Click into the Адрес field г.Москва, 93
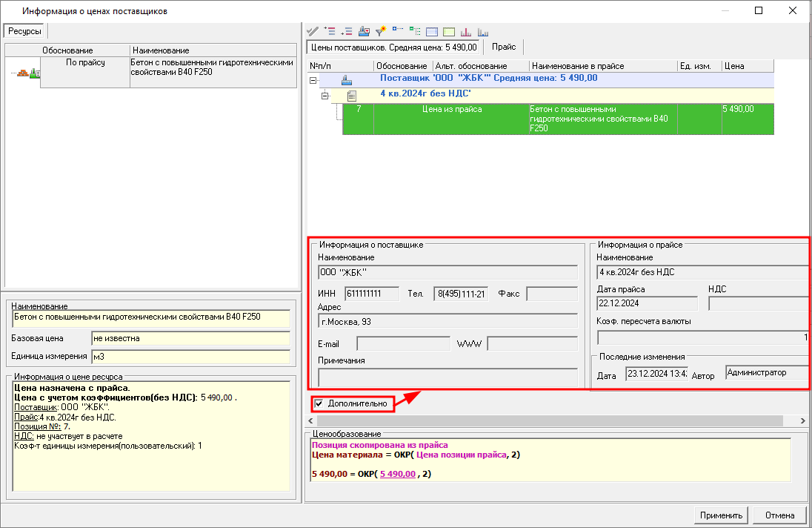 coord(448,321)
